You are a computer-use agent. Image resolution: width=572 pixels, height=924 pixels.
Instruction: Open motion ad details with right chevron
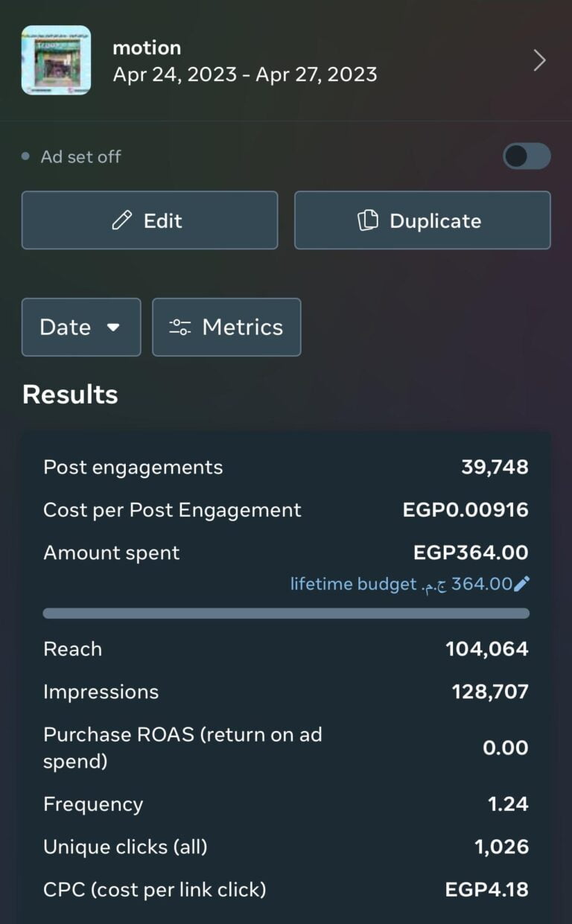coord(540,60)
